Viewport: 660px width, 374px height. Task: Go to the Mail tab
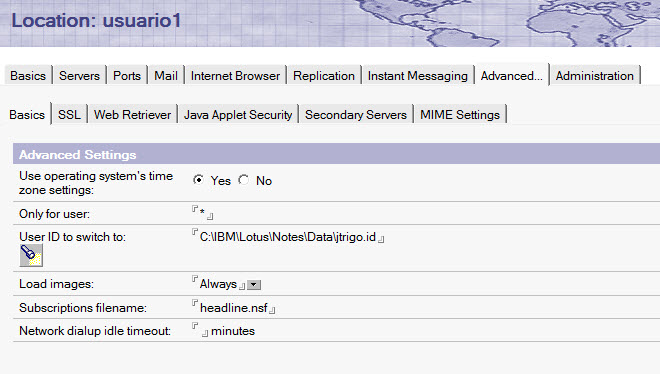166,76
